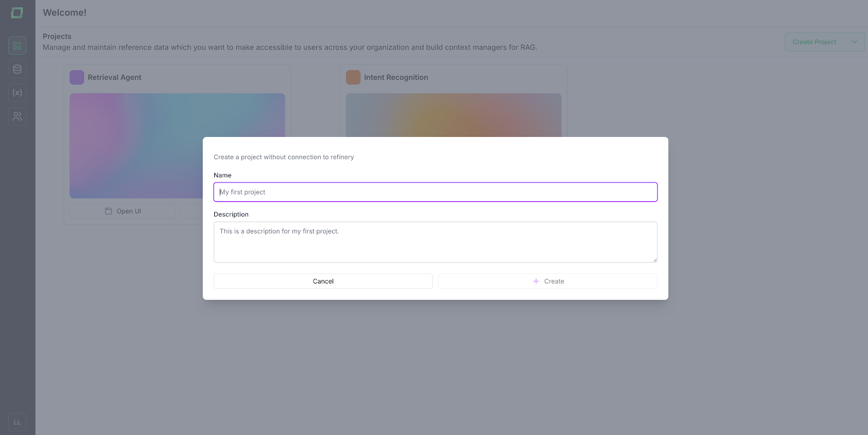Click the Intent Recognition project title
The image size is (868, 435).
point(396,78)
